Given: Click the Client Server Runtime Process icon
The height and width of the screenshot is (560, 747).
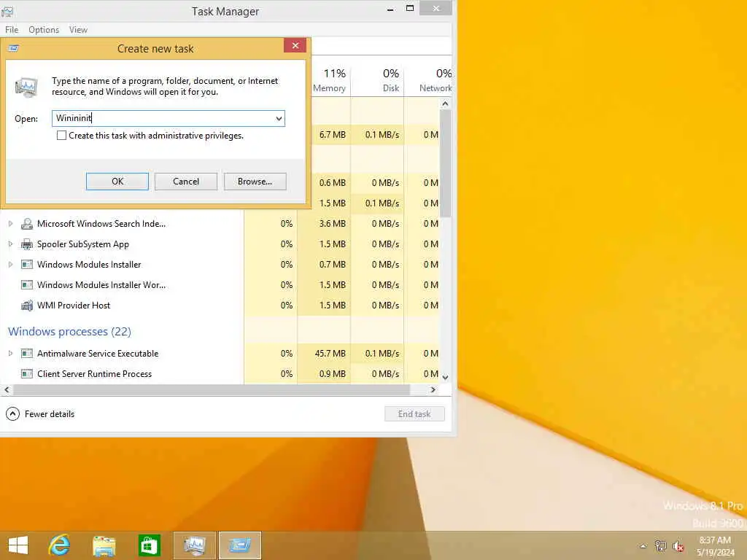Looking at the screenshot, I should coord(27,374).
